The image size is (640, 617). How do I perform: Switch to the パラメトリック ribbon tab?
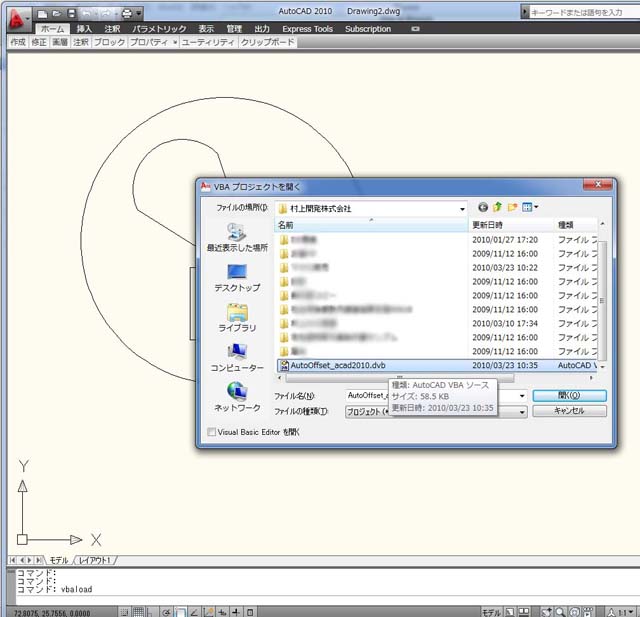point(159,29)
